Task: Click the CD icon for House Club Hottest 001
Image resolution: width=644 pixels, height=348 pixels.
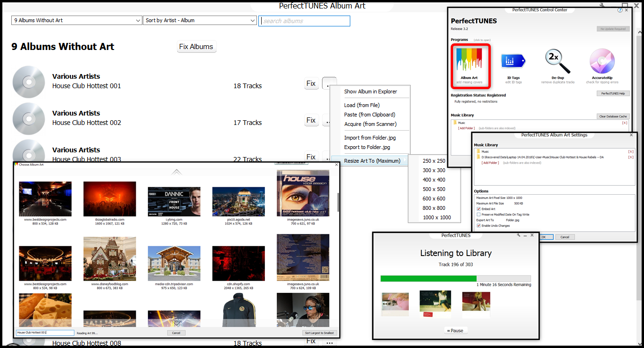Action: pos(29,82)
